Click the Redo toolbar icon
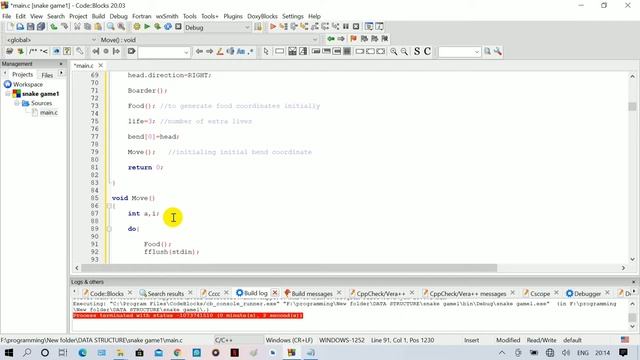640x360 pixels. 64,27
